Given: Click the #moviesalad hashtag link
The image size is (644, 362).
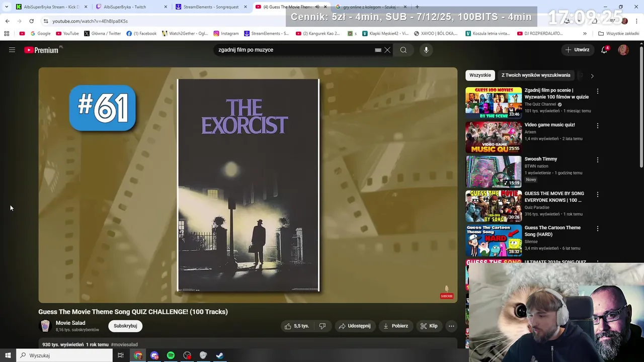Looking at the screenshot, I should click(124, 344).
